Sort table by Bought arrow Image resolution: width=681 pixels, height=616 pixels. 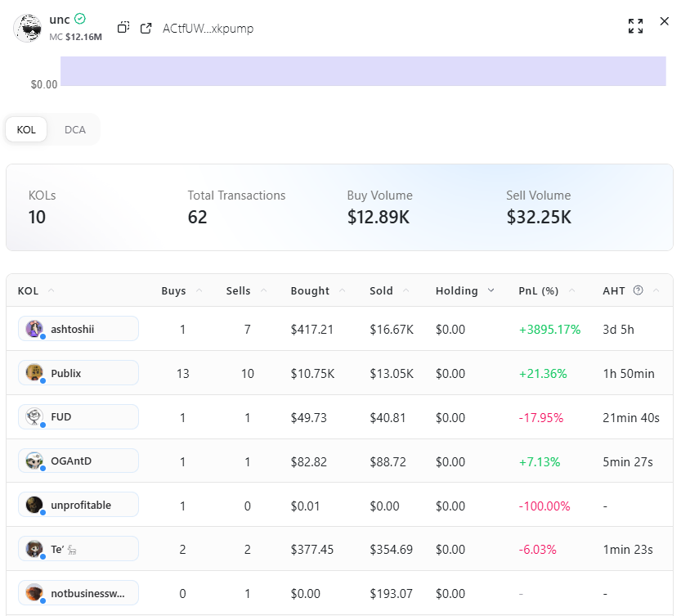coord(341,290)
